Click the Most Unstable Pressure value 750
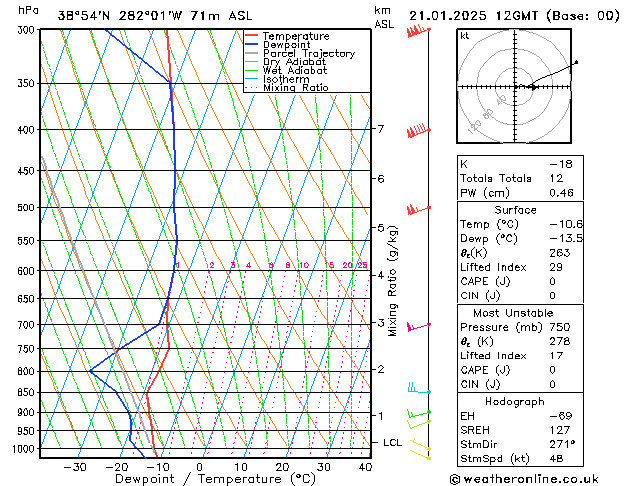This screenshot has width=629, height=486. pos(560,327)
